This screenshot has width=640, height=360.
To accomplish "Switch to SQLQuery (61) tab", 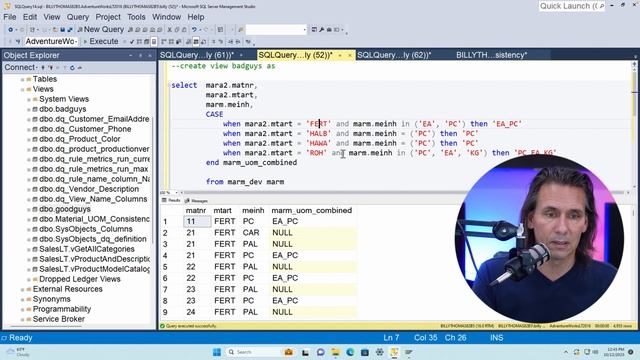I will pyautogui.click(x=197, y=55).
